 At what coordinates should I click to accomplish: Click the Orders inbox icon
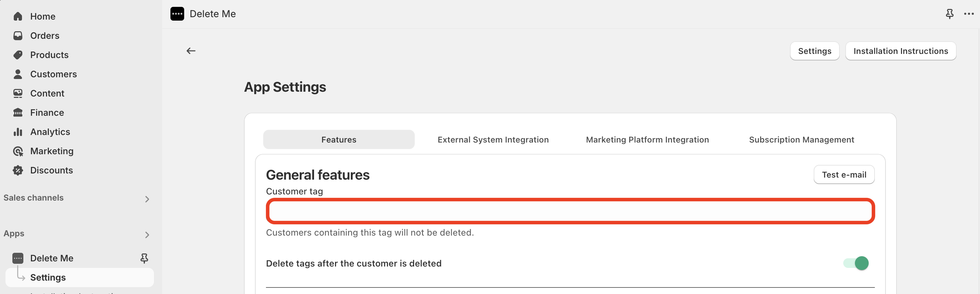[18, 36]
